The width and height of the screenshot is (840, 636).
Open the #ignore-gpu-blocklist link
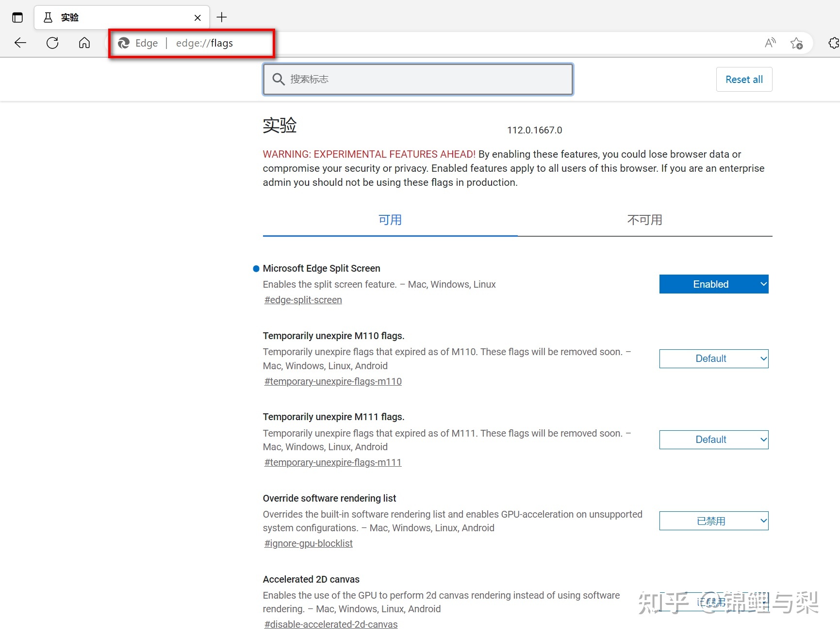309,543
